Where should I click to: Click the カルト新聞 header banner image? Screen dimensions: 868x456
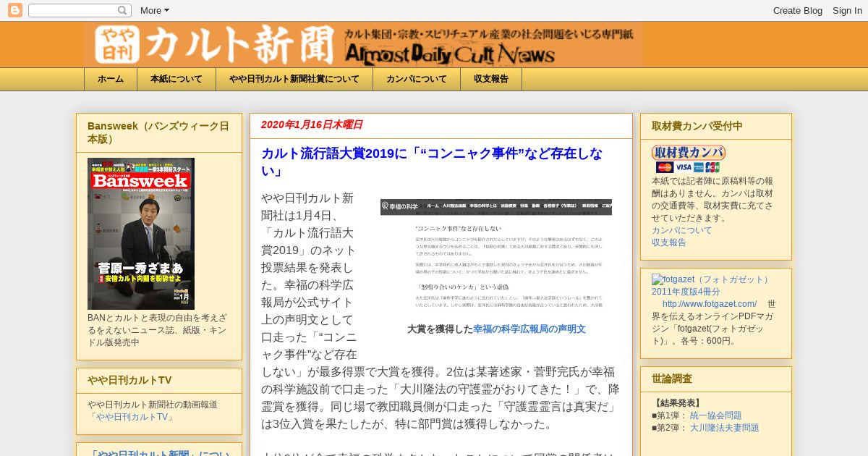pos(363,44)
